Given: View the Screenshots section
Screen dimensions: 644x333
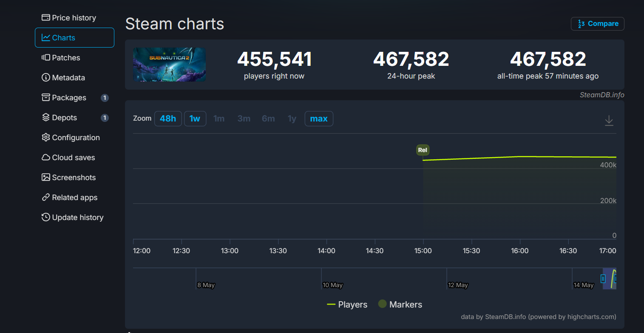Looking at the screenshot, I should click(74, 178).
